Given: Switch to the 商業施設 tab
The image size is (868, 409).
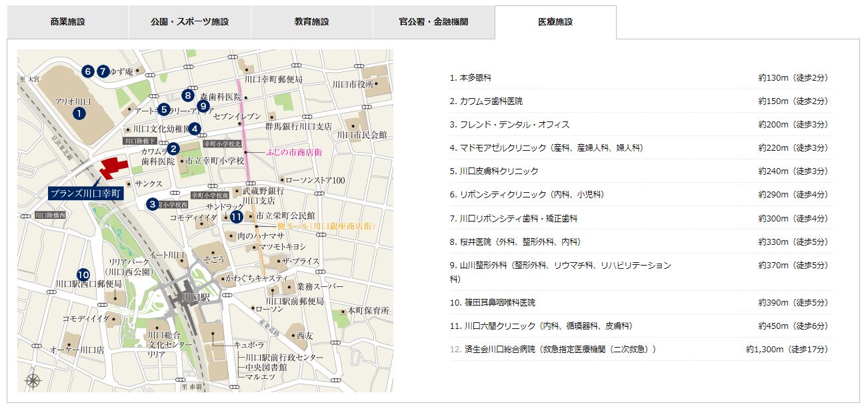Looking at the screenshot, I should [67, 22].
